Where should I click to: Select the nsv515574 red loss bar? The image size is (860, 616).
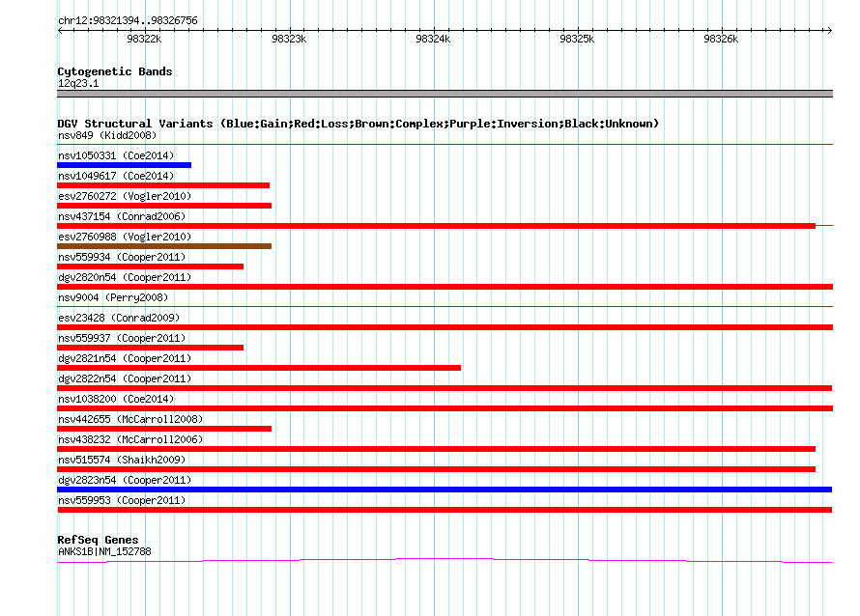coord(437,469)
